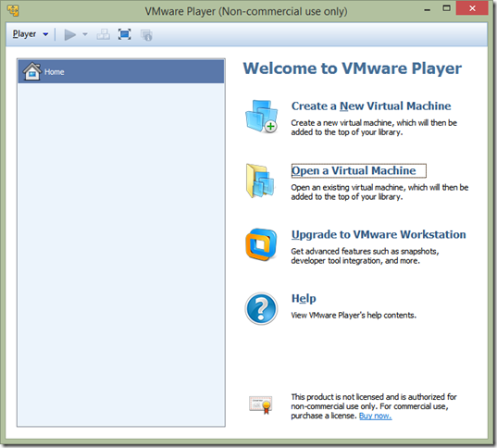Click the Unity mode toolbar icon
Screen dimensions: 497x448
pos(146,35)
